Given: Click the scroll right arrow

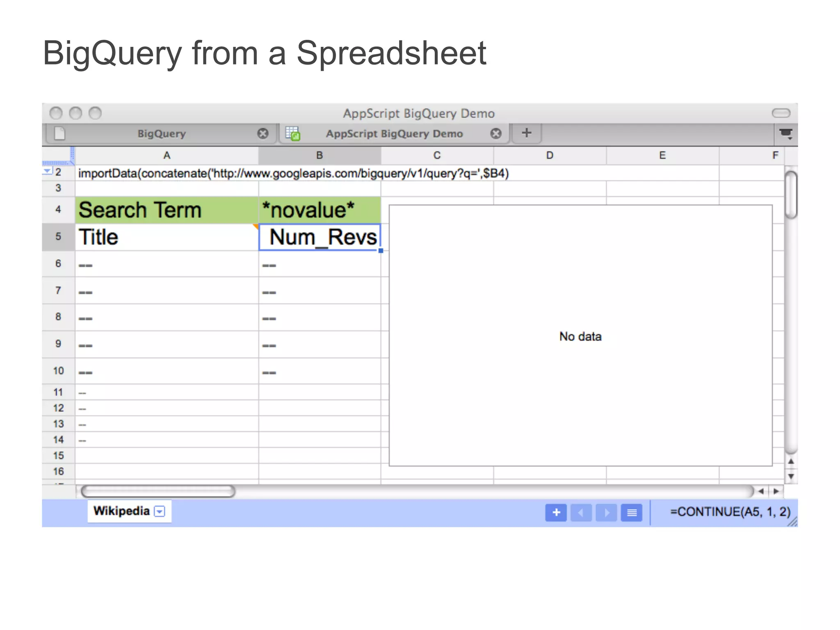Looking at the screenshot, I should [776, 491].
